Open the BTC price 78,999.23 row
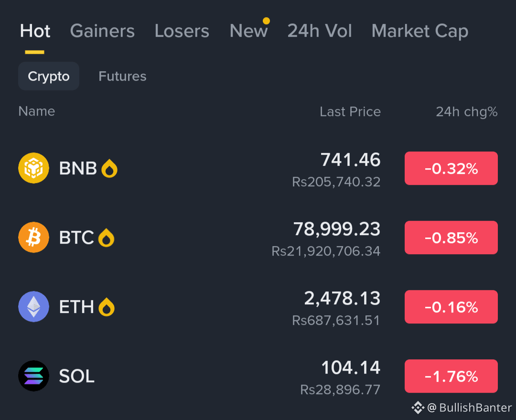Screen dimensions: 516x420 (258, 237)
